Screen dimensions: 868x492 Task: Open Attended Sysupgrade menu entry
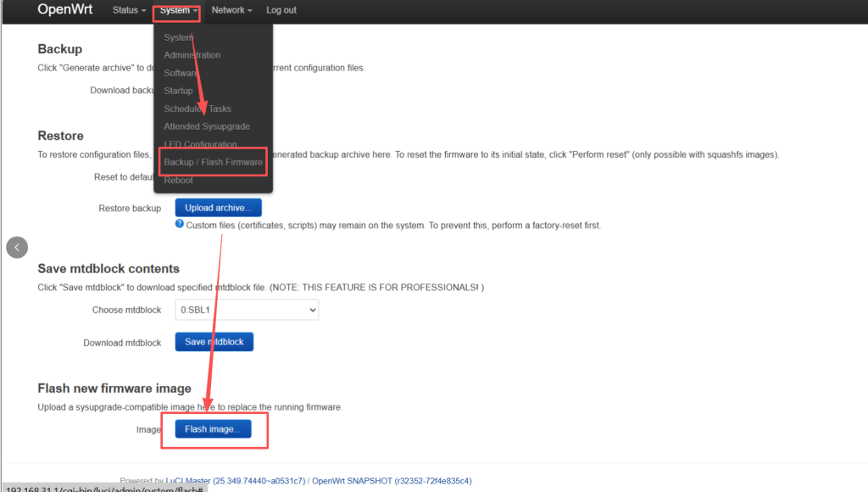click(x=206, y=126)
